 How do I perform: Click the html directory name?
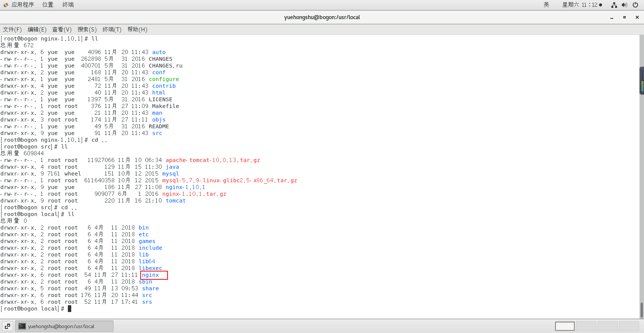click(159, 93)
